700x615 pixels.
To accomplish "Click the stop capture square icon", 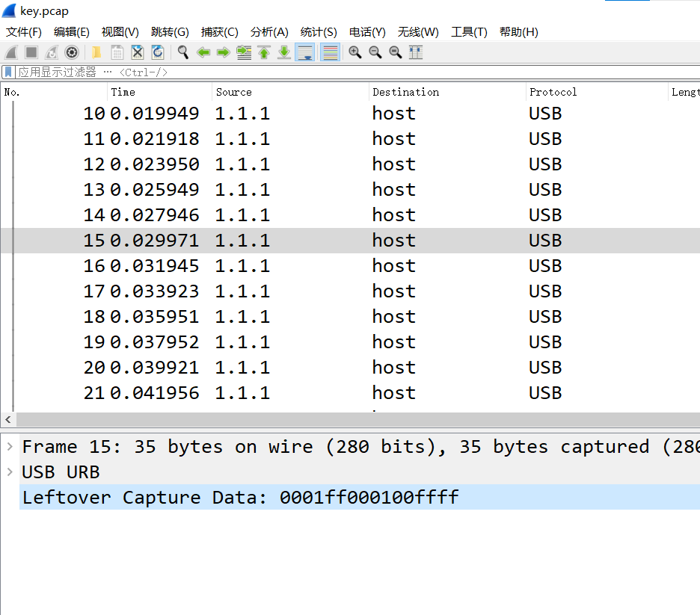I will point(31,52).
